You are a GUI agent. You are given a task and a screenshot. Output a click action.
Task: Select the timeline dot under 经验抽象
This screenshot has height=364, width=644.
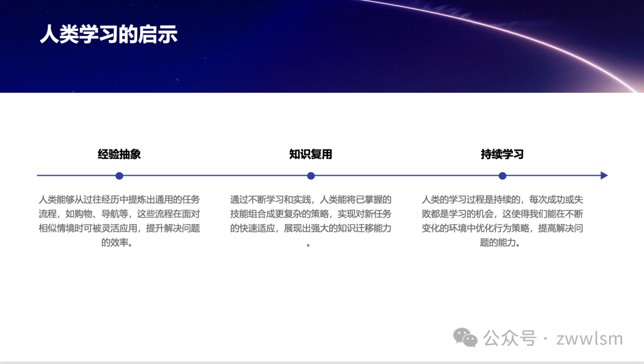click(x=119, y=176)
